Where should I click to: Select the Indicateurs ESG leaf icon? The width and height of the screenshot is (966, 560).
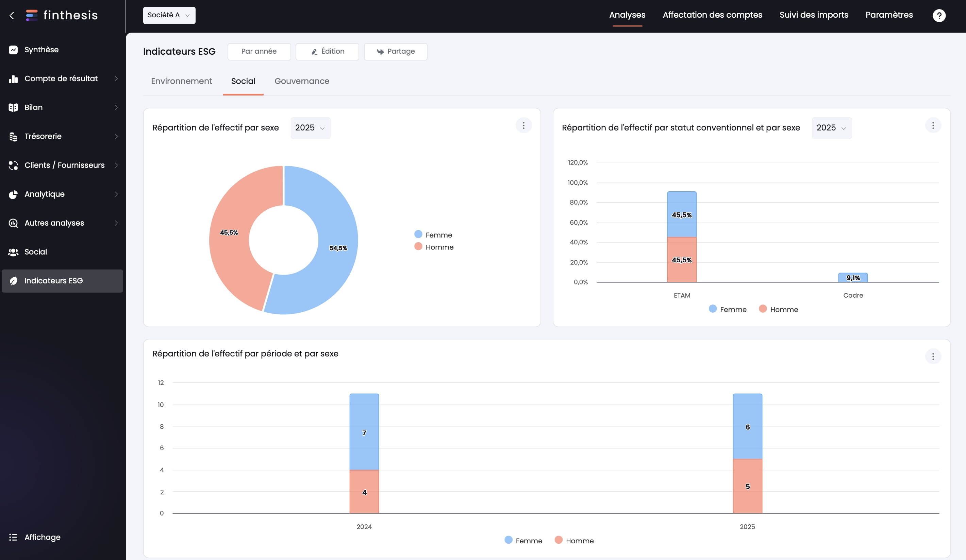(13, 281)
